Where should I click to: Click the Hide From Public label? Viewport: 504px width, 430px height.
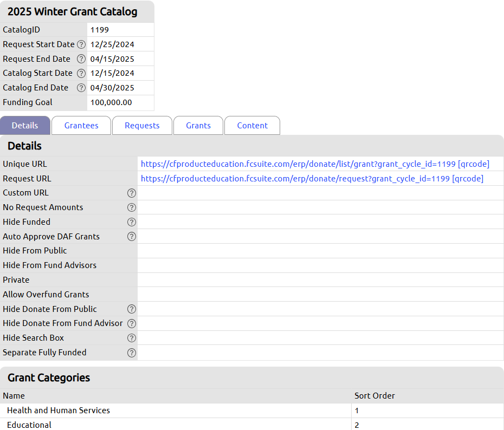[35, 251]
